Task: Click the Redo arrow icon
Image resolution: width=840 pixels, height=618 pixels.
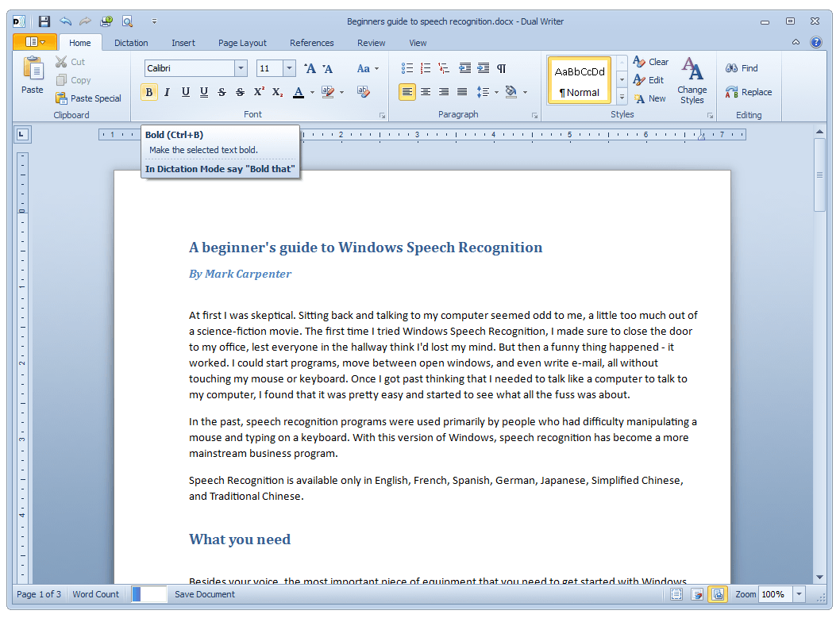Action: click(85, 21)
